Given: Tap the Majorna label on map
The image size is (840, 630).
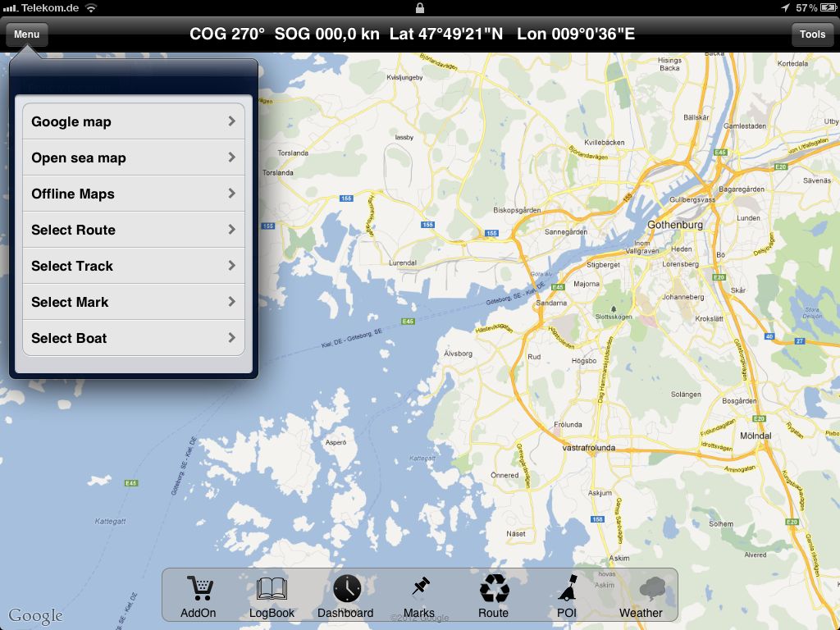Looking at the screenshot, I should pos(587,283).
